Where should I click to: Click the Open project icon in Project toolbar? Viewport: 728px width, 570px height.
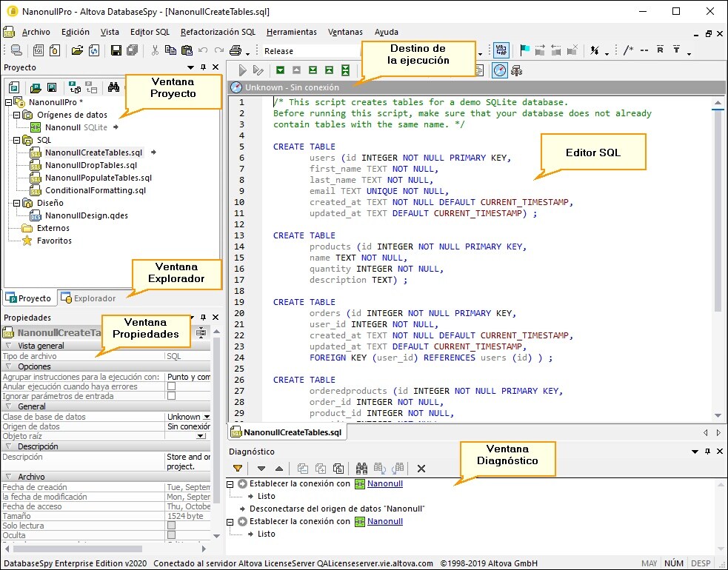[x=36, y=87]
